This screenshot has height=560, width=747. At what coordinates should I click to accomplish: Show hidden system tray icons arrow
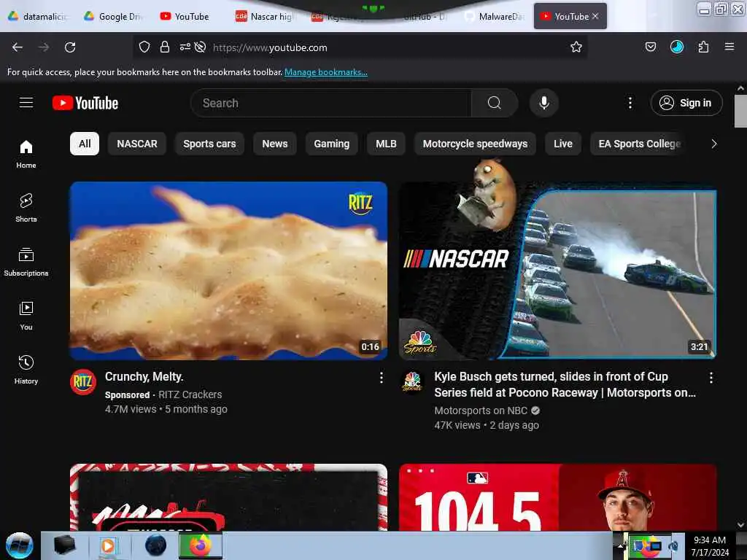click(x=620, y=546)
